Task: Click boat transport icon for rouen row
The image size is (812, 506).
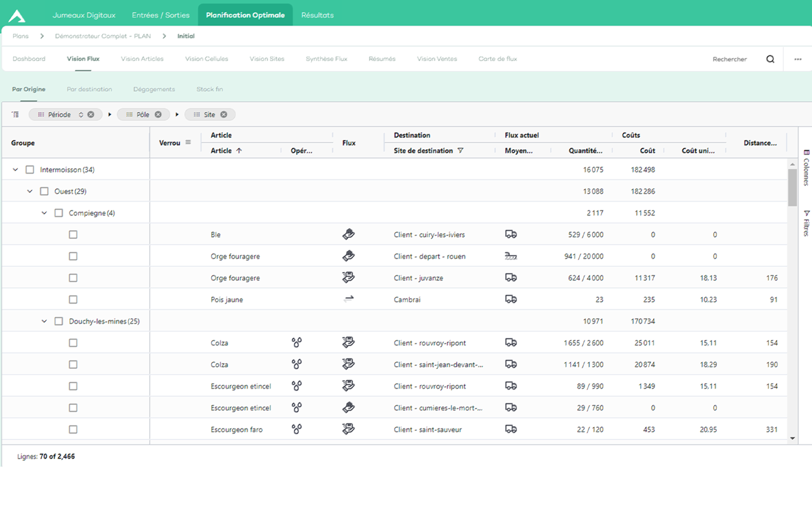Action: click(511, 256)
